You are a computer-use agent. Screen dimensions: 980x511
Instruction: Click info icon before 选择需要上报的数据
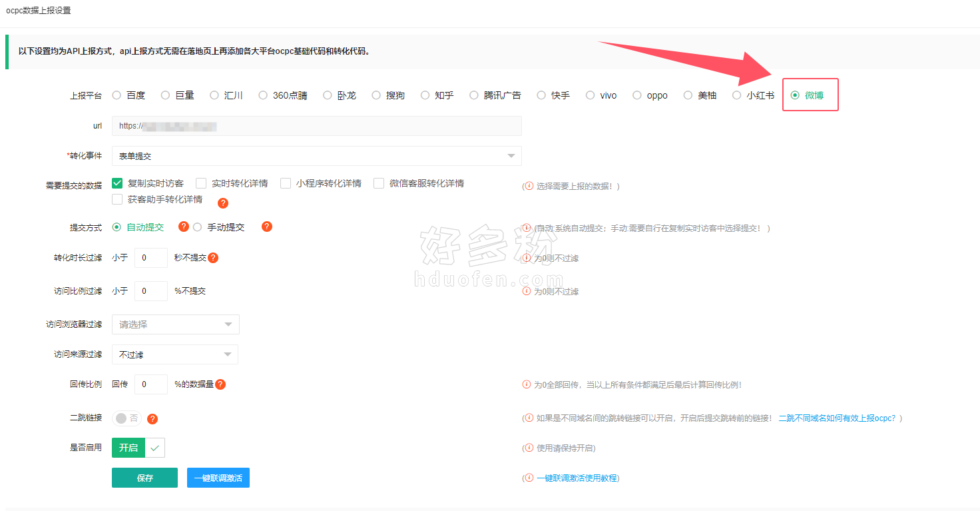click(529, 186)
